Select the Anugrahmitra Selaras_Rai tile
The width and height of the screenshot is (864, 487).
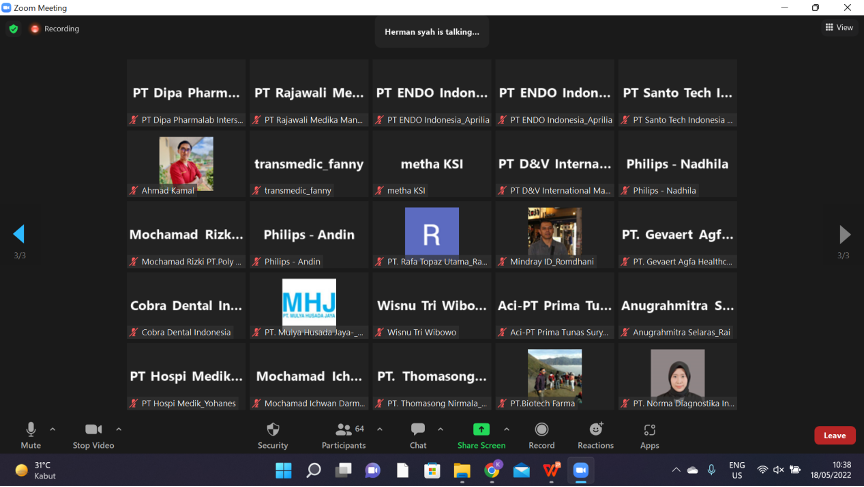(678, 306)
